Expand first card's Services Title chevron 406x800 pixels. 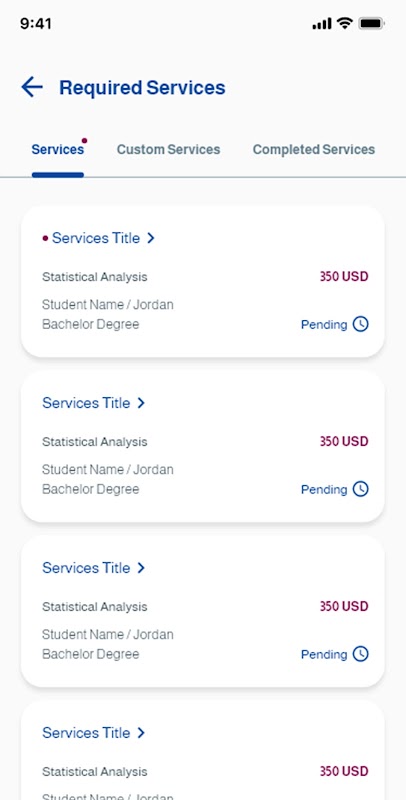pos(150,238)
